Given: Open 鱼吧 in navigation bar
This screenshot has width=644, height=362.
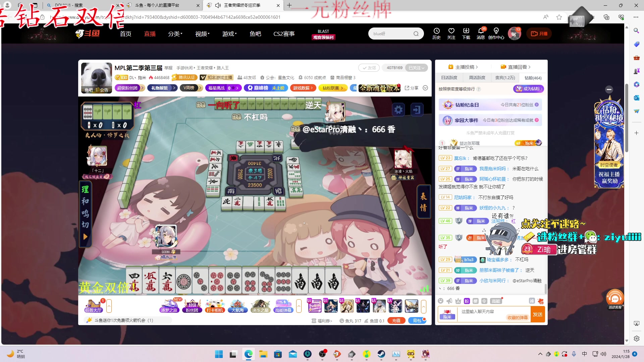Looking at the screenshot, I should point(255,34).
